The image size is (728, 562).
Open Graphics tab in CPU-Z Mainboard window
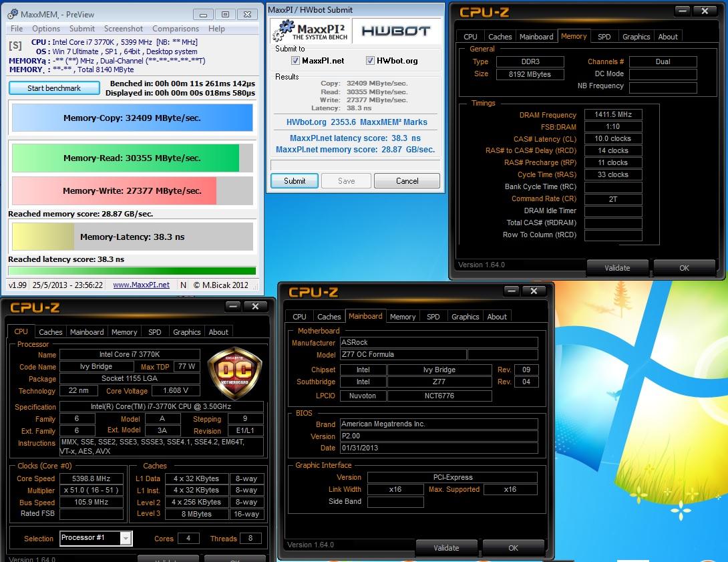pos(466,317)
